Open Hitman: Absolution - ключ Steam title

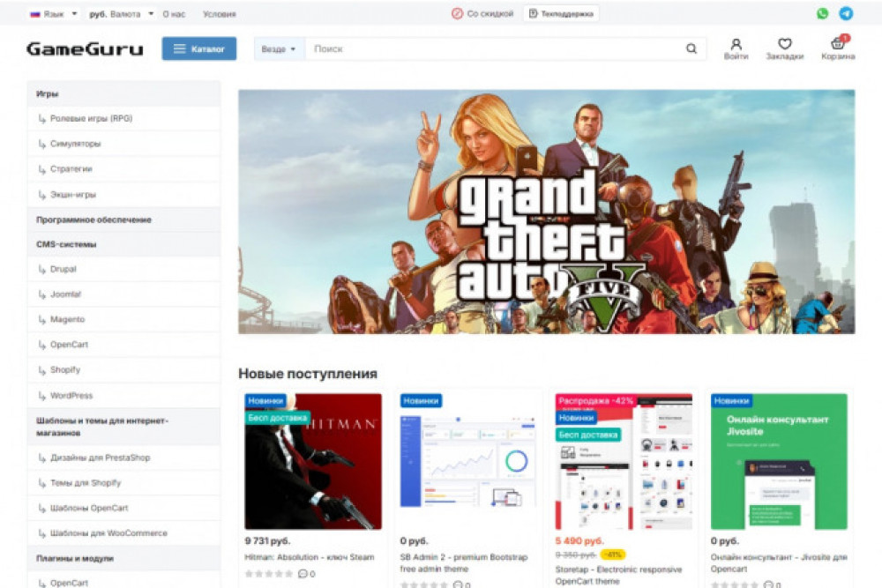click(x=310, y=557)
